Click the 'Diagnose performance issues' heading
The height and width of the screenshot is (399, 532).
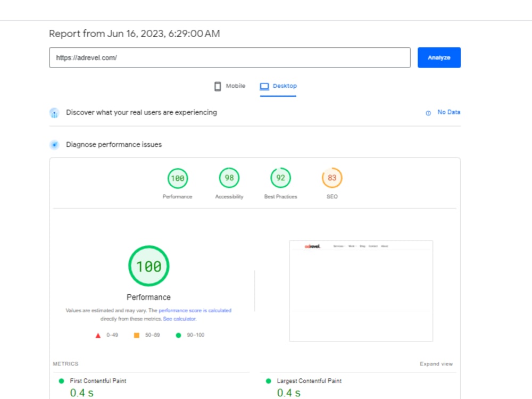(x=114, y=145)
